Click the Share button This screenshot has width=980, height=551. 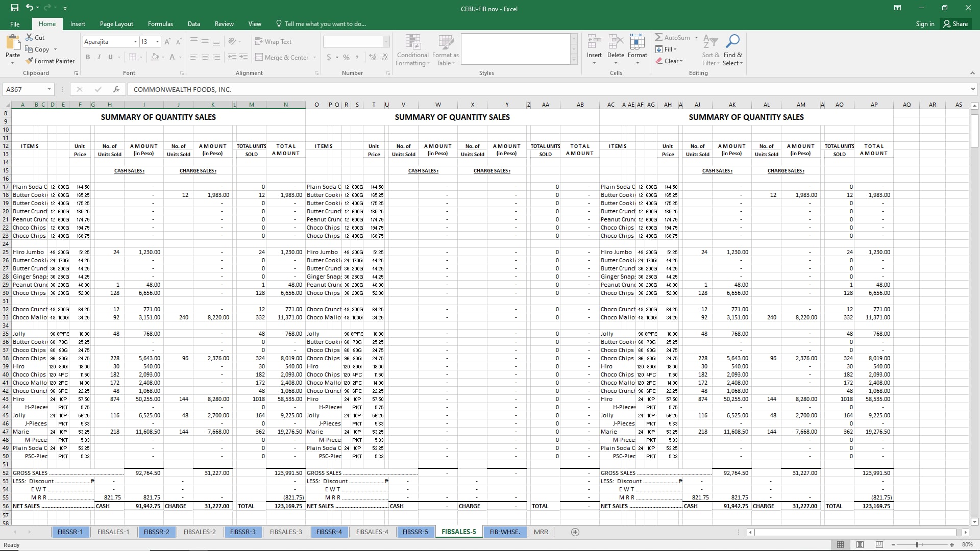(x=955, y=24)
